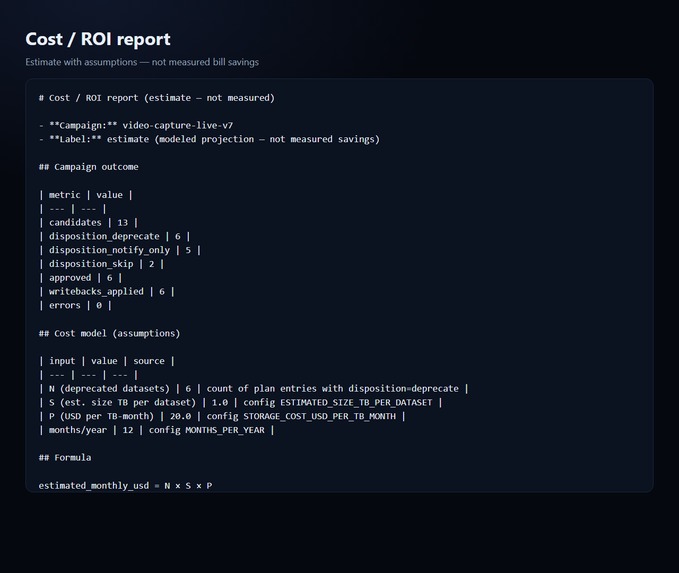The image size is (679, 573).
Task: Click the "errors | 0" row
Action: click(x=75, y=306)
